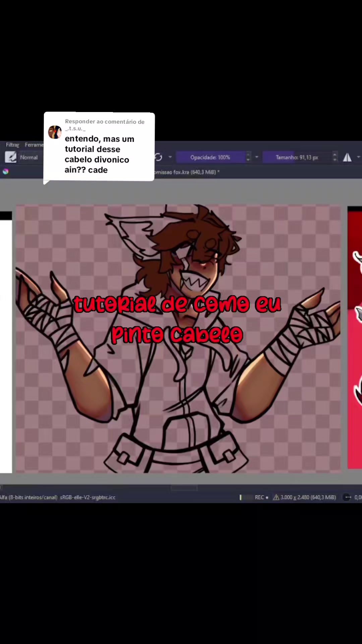
Task: Increase brush size with the stepper up arrow
Action: click(335, 155)
